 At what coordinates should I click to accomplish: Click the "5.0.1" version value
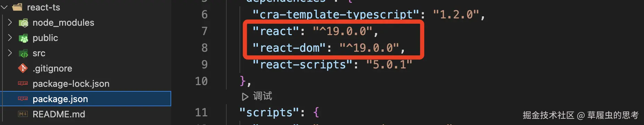click(389, 65)
